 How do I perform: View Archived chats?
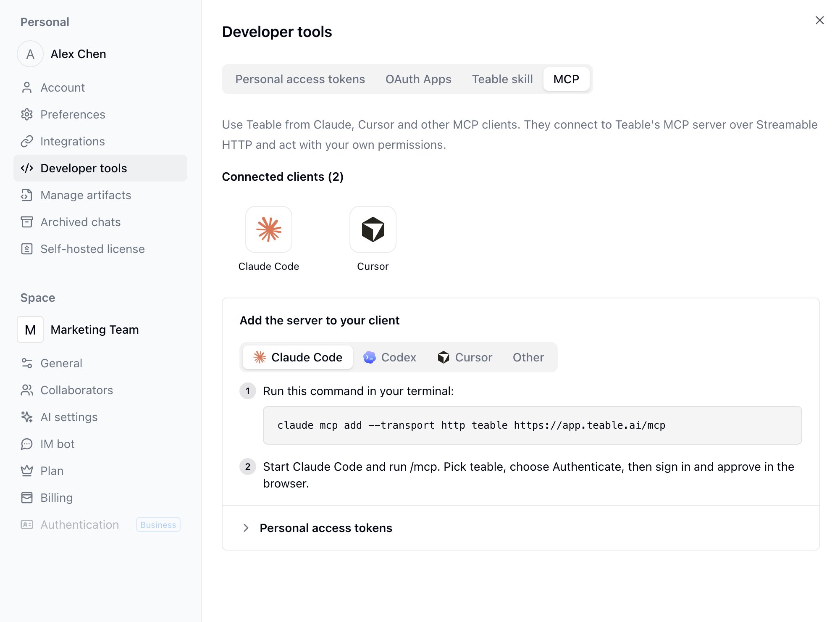pyautogui.click(x=100, y=222)
